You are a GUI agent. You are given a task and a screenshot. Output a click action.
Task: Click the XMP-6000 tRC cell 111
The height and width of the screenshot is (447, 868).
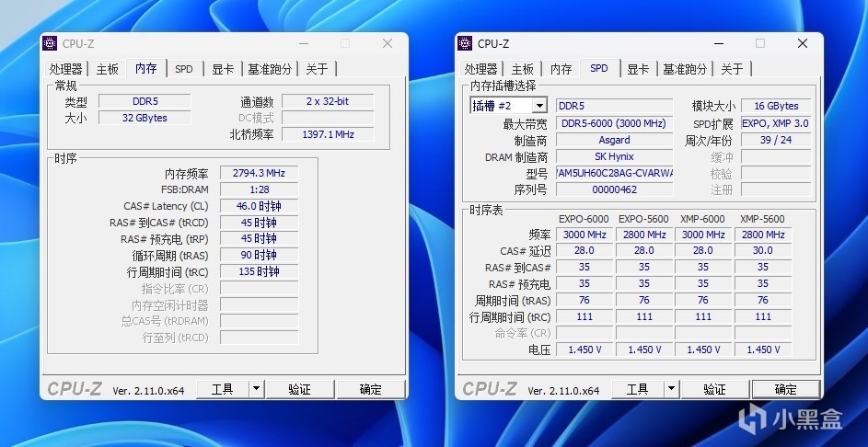coord(703,317)
